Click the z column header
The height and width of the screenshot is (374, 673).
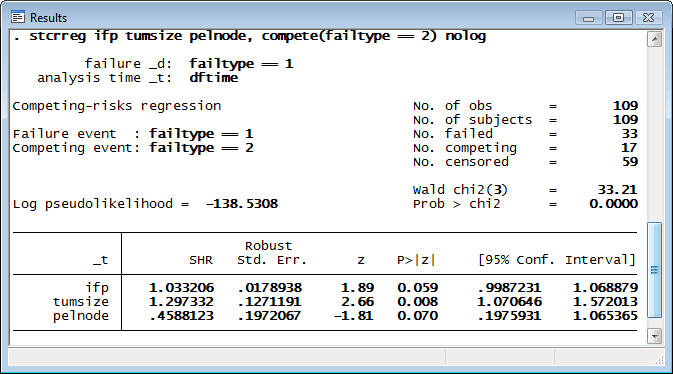tap(361, 261)
